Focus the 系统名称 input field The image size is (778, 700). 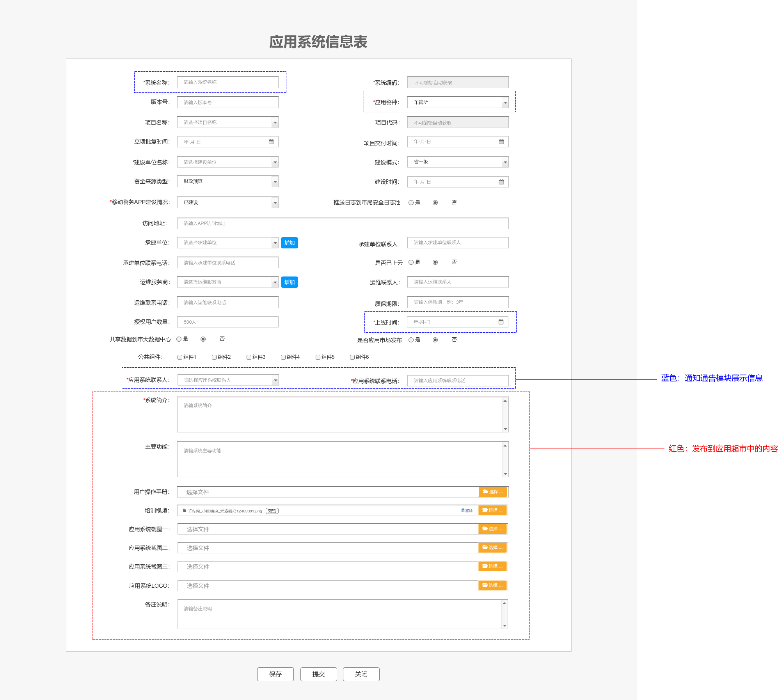(228, 82)
